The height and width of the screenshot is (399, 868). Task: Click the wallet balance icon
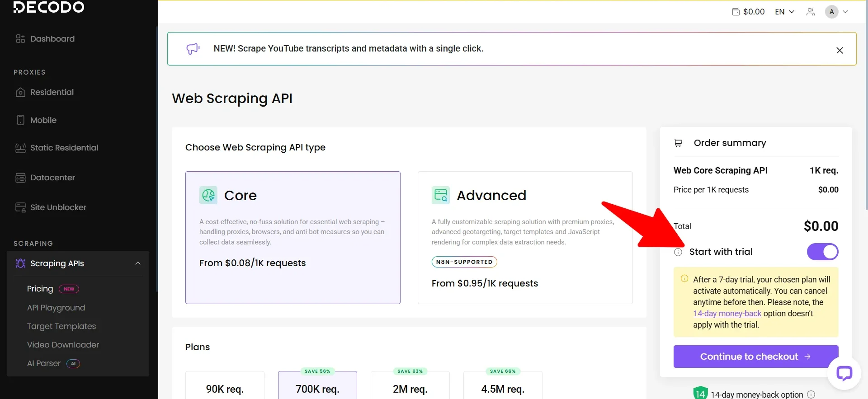click(736, 12)
